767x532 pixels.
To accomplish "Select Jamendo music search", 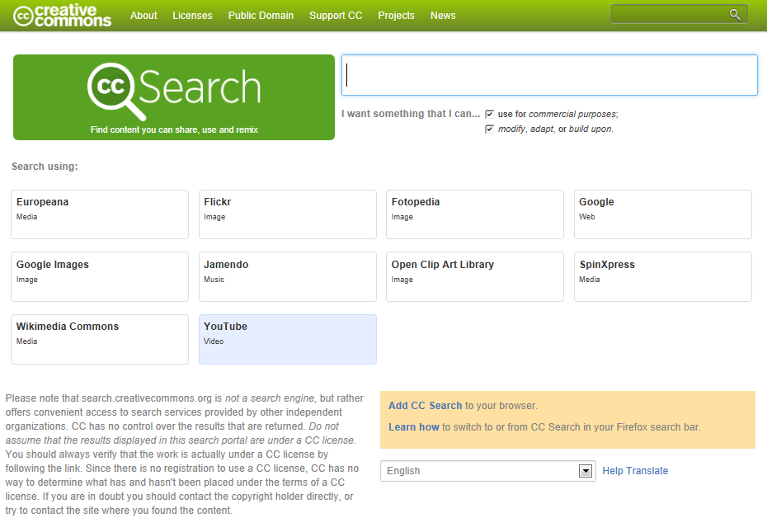I will coord(288,276).
